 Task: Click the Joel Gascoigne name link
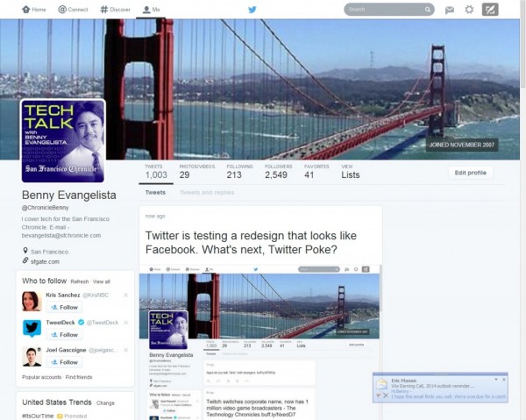point(66,350)
